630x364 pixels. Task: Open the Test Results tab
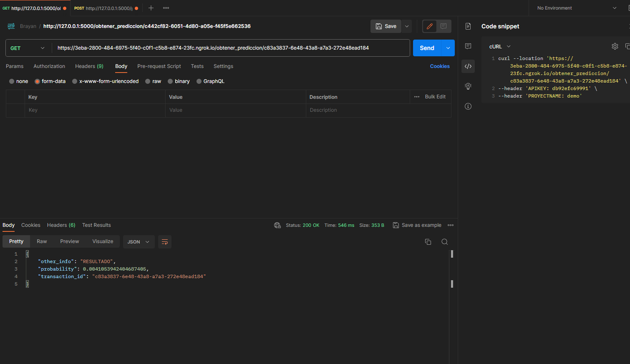click(96, 225)
